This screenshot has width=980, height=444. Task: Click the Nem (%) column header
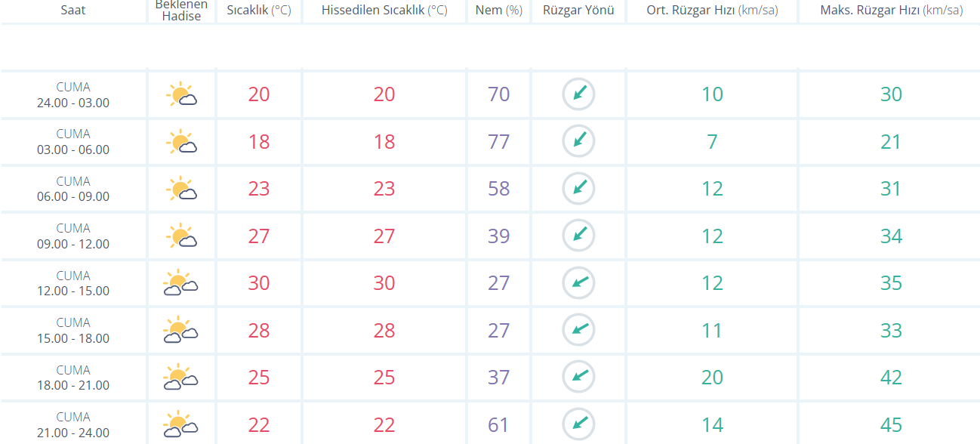click(499, 11)
